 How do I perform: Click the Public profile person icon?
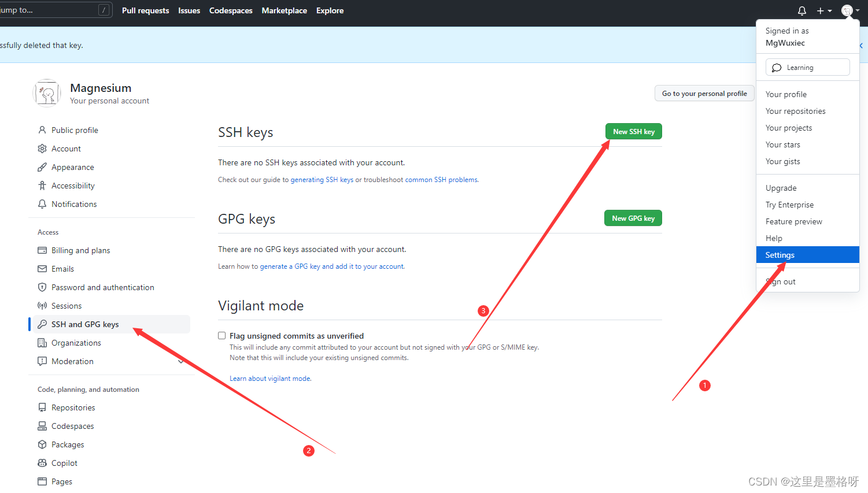[x=42, y=130]
